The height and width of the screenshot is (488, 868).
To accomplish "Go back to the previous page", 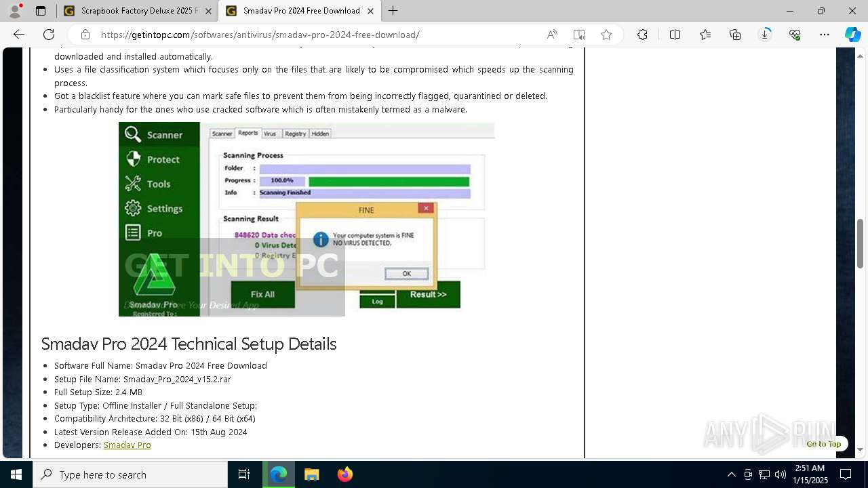I will 19,35.
